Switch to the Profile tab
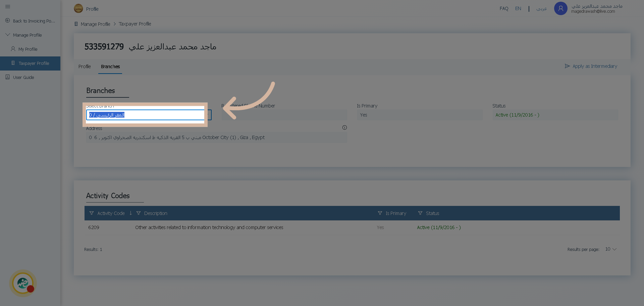644x306 pixels. 85,67
